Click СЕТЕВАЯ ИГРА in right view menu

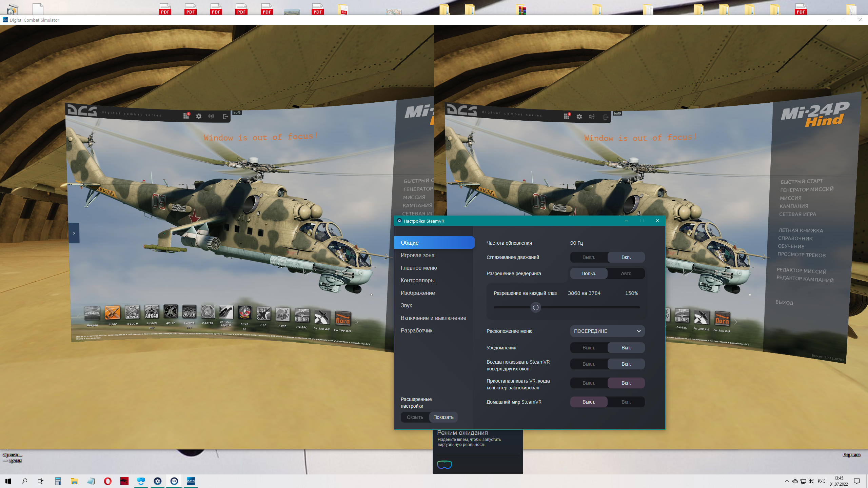click(x=797, y=214)
